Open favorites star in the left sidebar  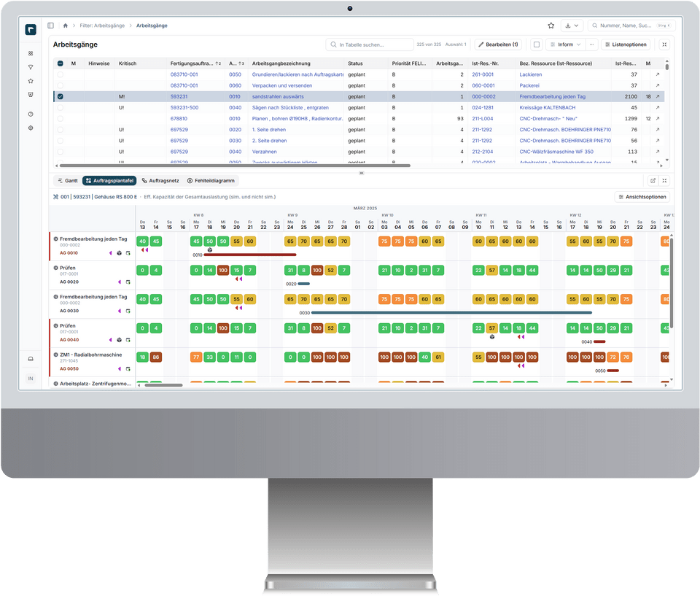pos(31,81)
